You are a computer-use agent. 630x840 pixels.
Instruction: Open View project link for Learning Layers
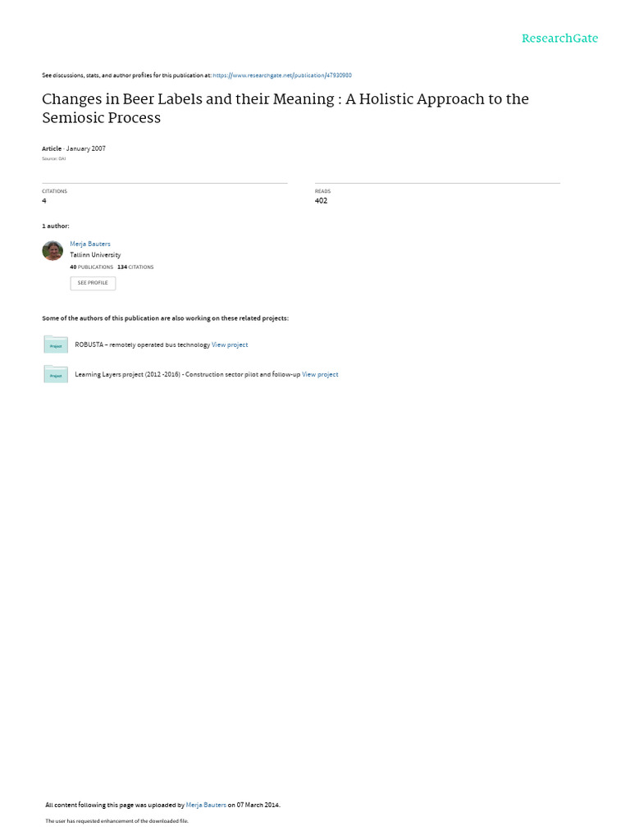pyautogui.click(x=320, y=374)
